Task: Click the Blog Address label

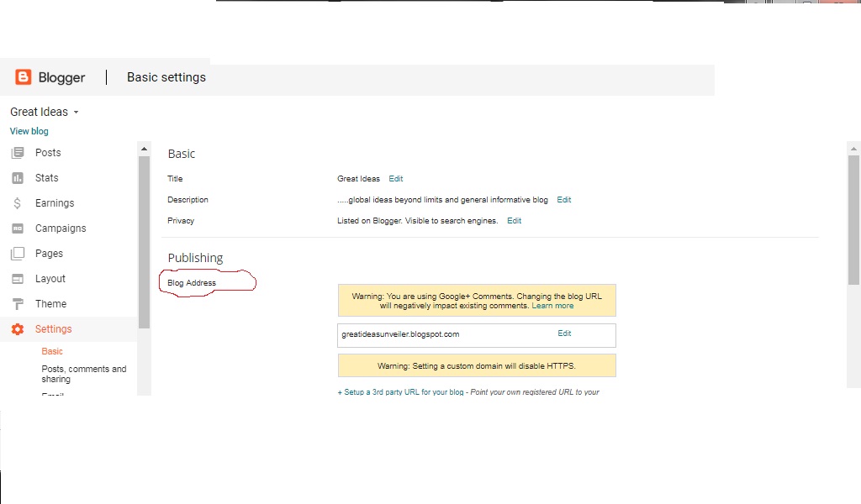Action: [x=192, y=283]
